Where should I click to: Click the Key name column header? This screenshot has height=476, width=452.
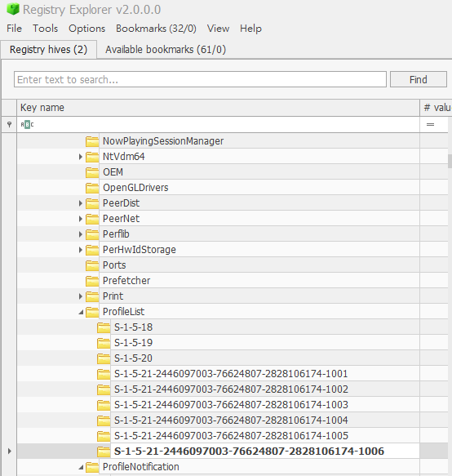[x=218, y=108]
